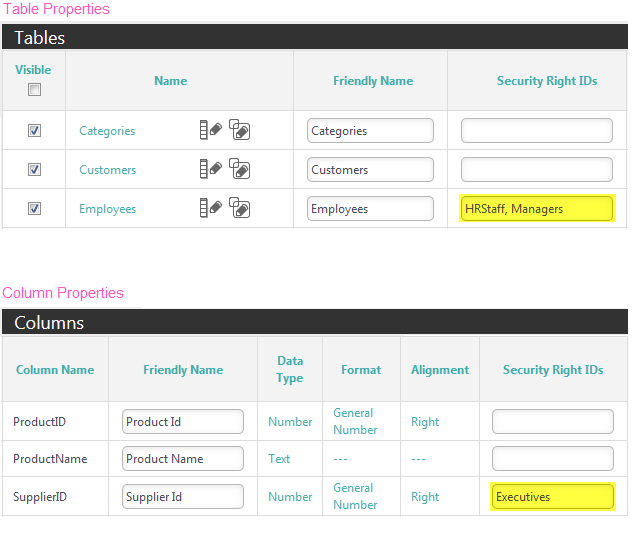Click the Data Type column header
Screen dimensions: 632x533
(290, 369)
